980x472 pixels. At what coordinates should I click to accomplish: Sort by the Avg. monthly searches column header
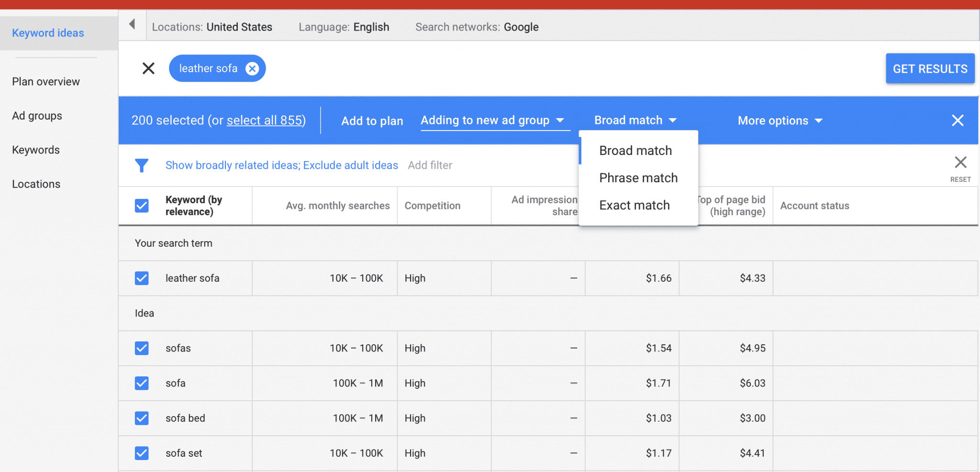point(338,206)
